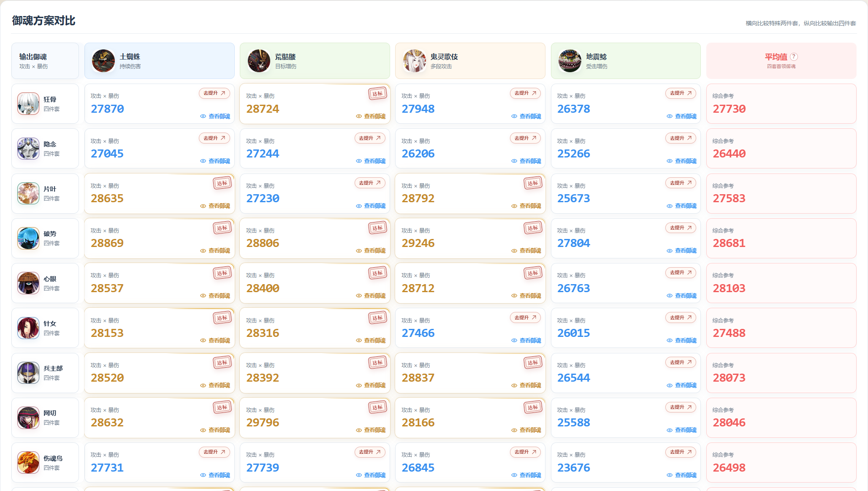This screenshot has height=491, width=868.
Task: Choose 去提升 on the 27045 card
Action: point(214,138)
